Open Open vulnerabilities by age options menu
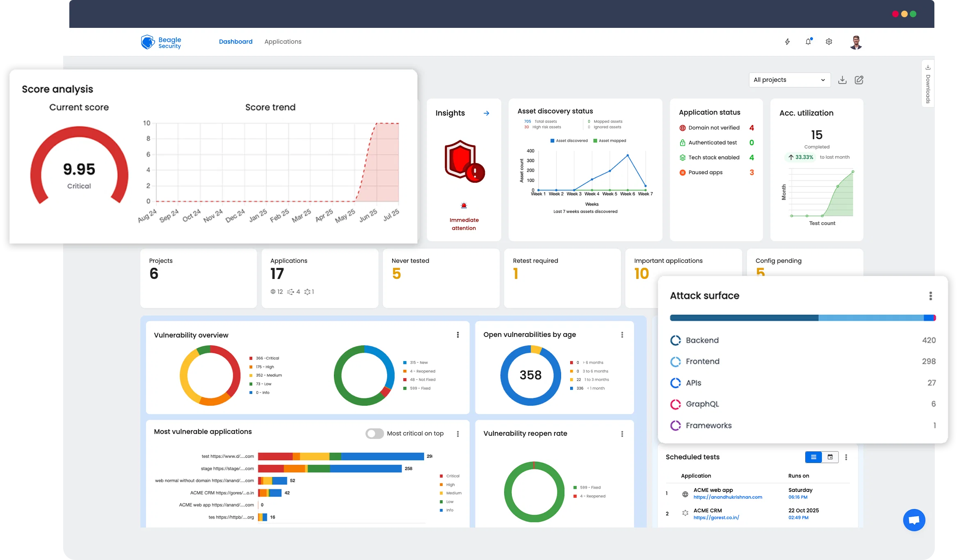This screenshot has width=959, height=560. (x=622, y=335)
